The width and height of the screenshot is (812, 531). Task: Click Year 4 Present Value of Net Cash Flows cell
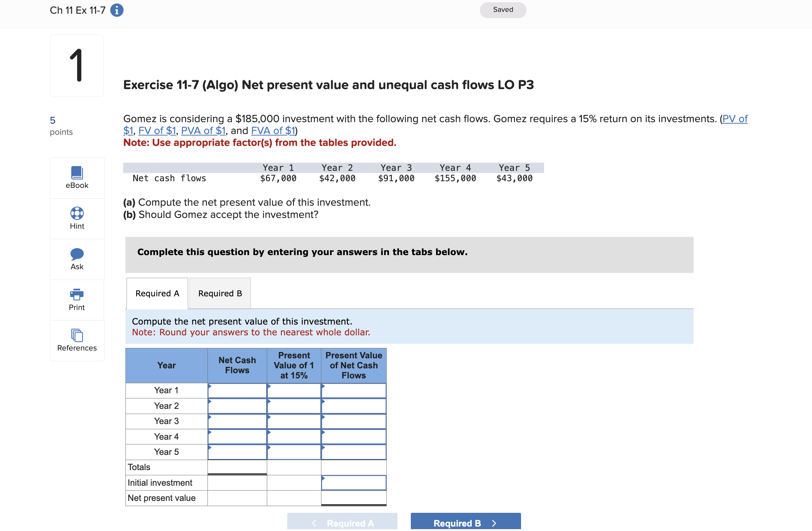tap(354, 437)
